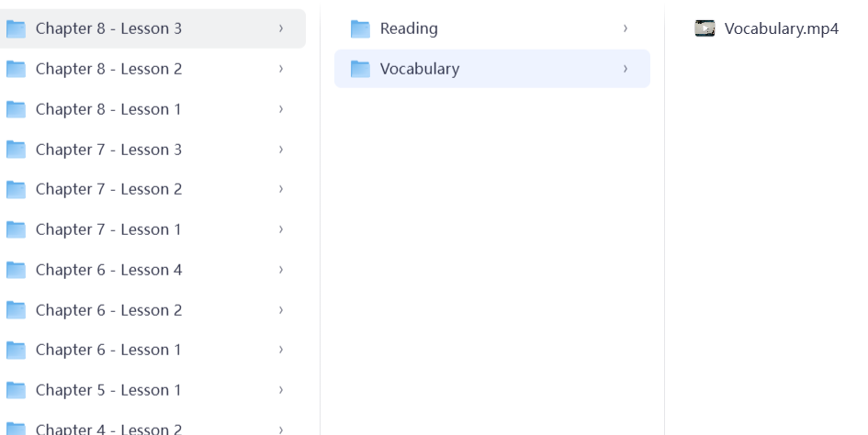Click the Chapter 5 - Lesson 1 folder icon
This screenshot has height=435, width=868.
pyautogui.click(x=16, y=390)
